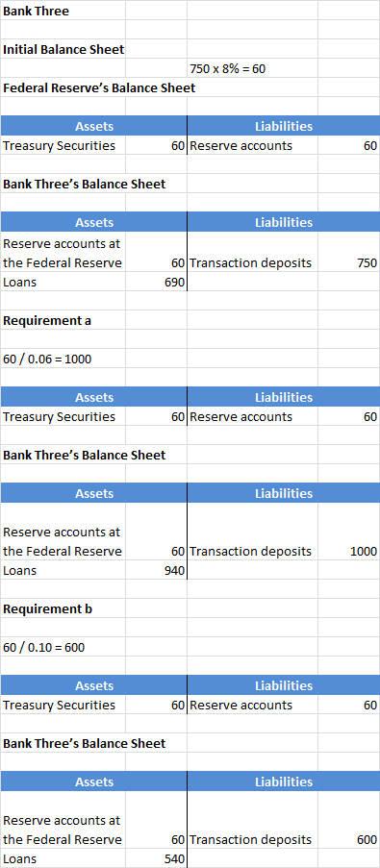Viewport: 380px width, 868px height.
Task: Select the "Loans" label beside 540
Action: coord(63,858)
